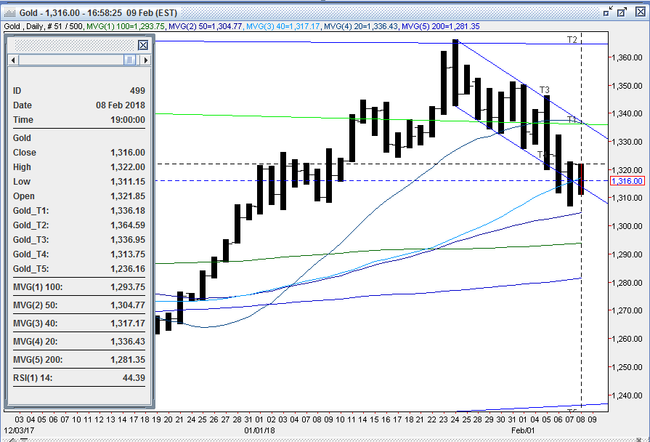
Task: Select the Gold_T4 row showing 1,313.75
Action: pos(79,254)
